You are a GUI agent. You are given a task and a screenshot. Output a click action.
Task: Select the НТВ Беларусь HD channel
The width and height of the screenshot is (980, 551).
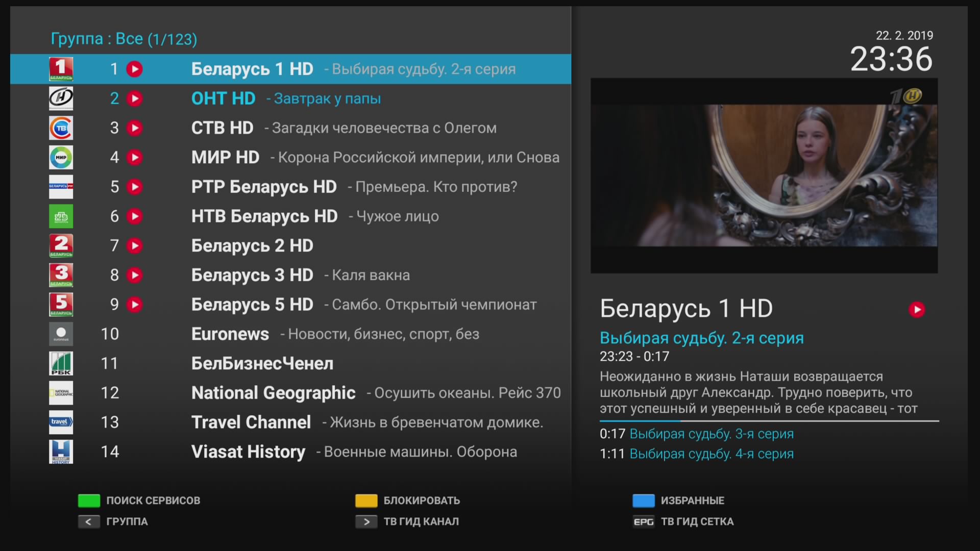[290, 216]
